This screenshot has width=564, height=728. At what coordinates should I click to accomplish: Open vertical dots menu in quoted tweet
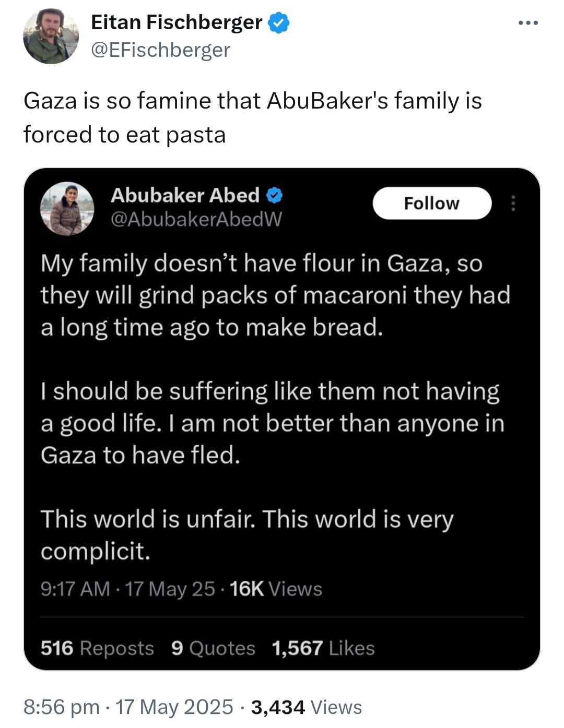pyautogui.click(x=513, y=203)
